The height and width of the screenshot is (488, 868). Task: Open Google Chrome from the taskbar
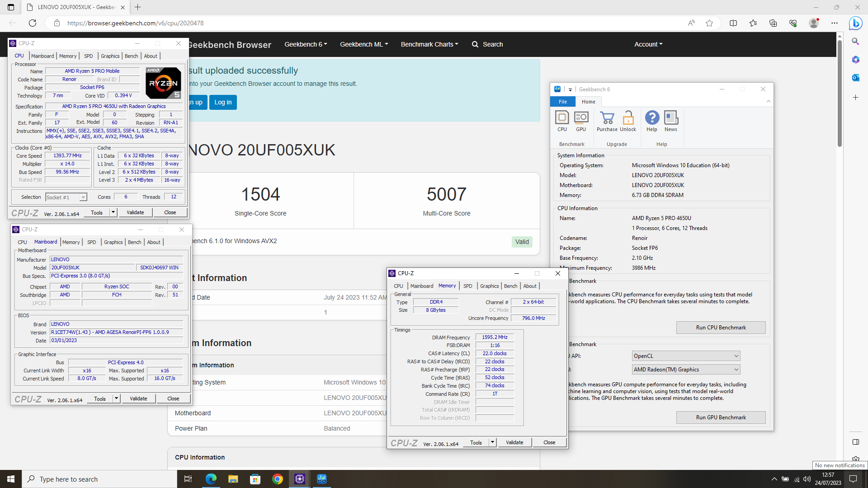point(278,479)
